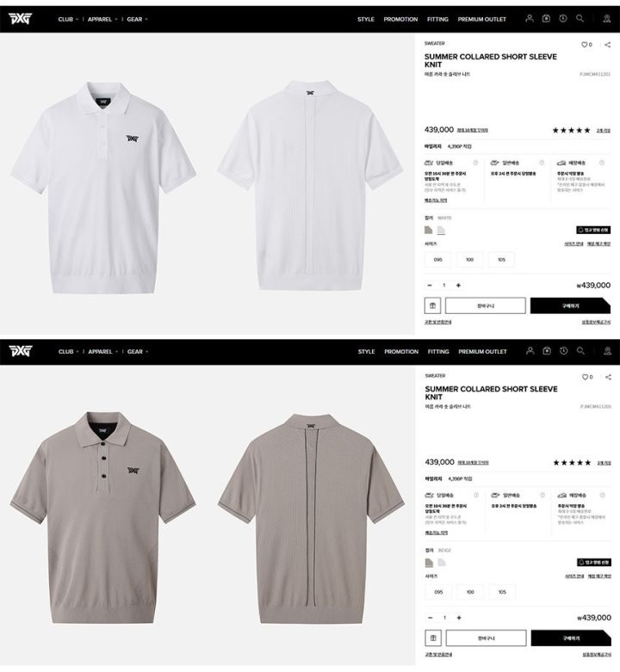Click the heart wishlist icon on the white knit
Screen dimensions: 620x672
pyautogui.click(x=584, y=45)
